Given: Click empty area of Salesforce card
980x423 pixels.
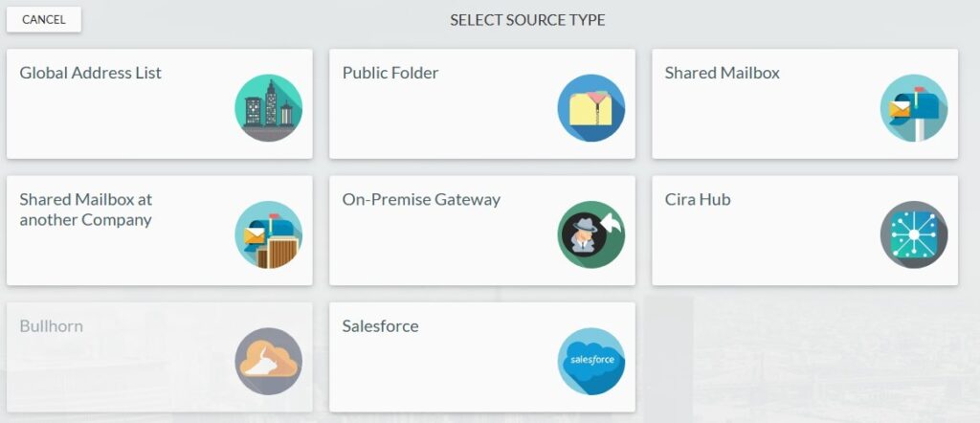Looking at the screenshot, I should pos(437,375).
